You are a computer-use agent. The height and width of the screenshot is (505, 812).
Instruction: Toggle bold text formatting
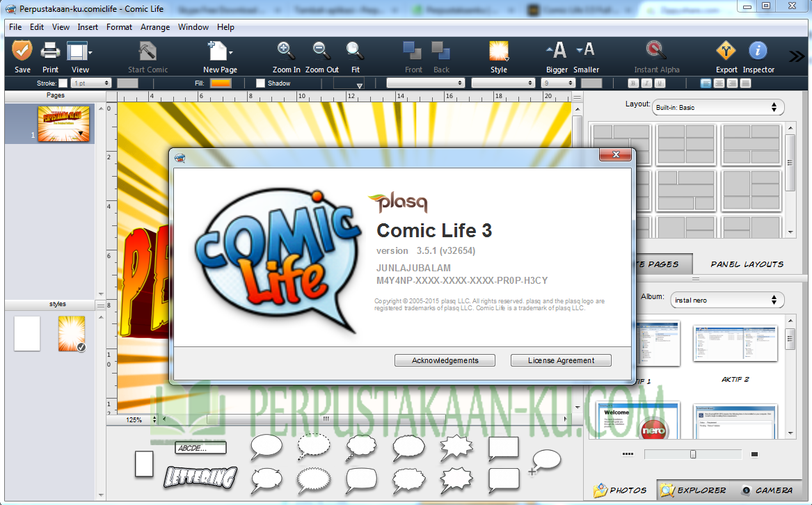632,83
